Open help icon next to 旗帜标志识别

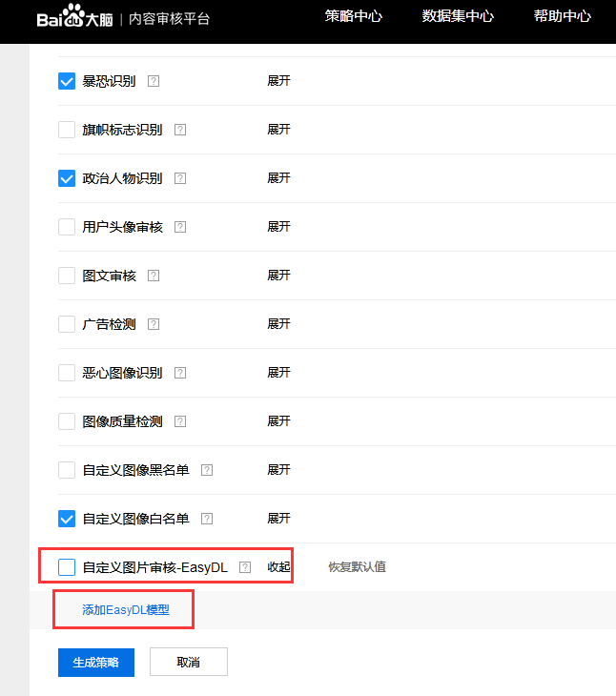[180, 130]
